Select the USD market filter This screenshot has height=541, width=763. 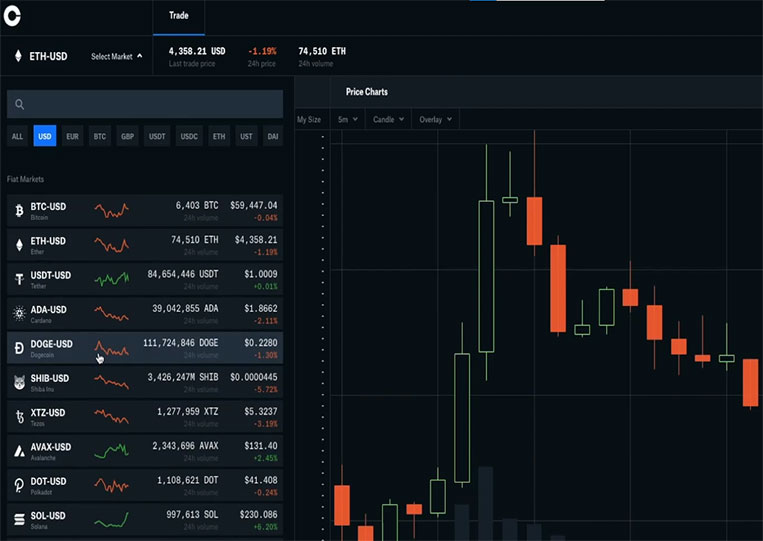pyautogui.click(x=45, y=136)
